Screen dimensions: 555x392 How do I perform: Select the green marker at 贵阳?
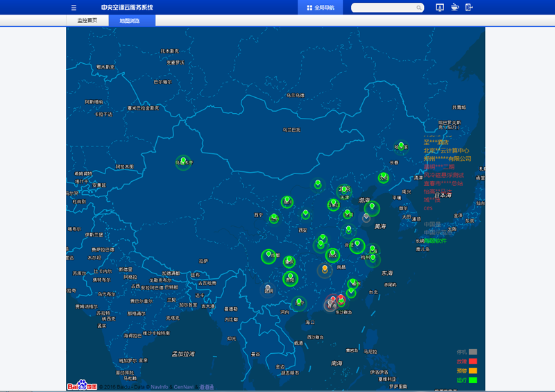click(x=290, y=277)
